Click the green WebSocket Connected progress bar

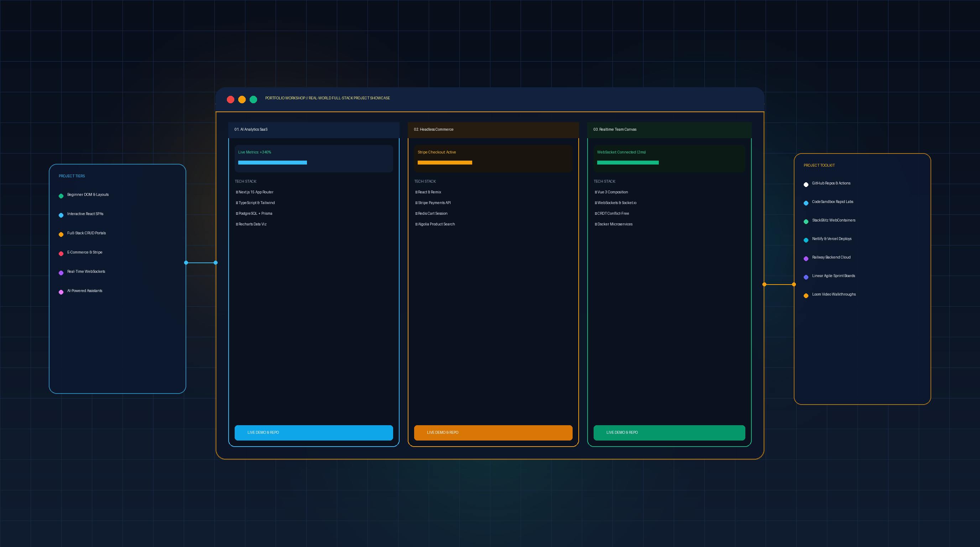628,162
